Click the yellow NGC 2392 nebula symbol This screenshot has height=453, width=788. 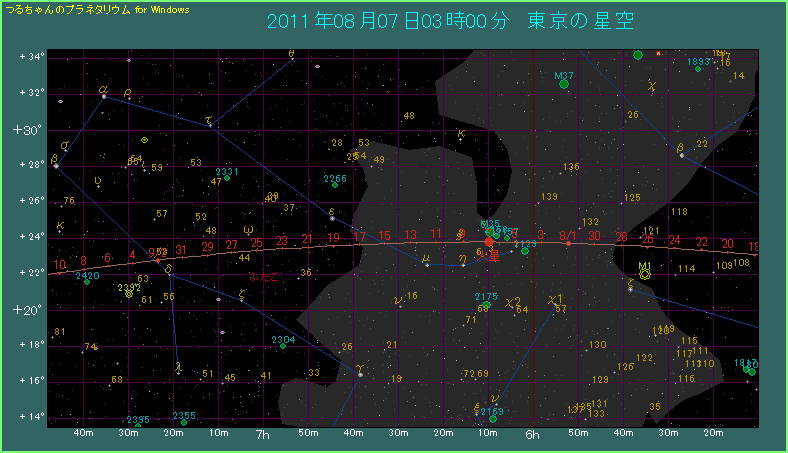(x=129, y=294)
